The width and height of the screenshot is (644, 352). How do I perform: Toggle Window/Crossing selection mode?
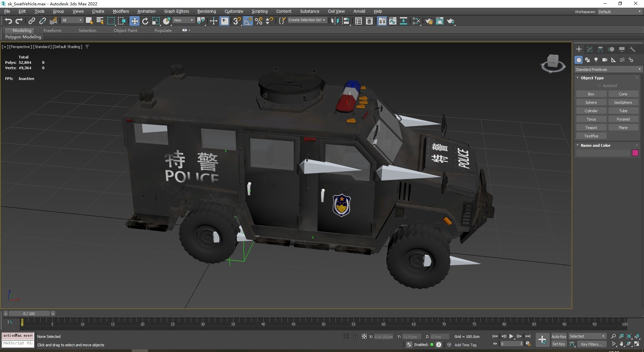click(122, 21)
